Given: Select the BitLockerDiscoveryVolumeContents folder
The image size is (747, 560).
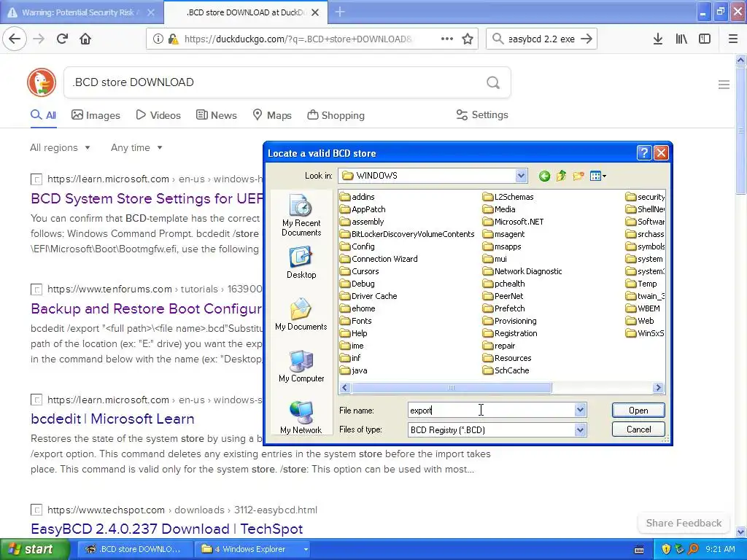Looking at the screenshot, I should click(407, 234).
